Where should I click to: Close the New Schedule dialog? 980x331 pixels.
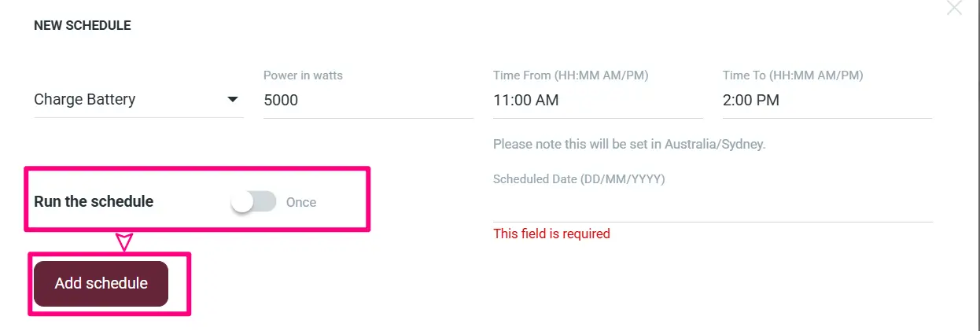tap(953, 8)
